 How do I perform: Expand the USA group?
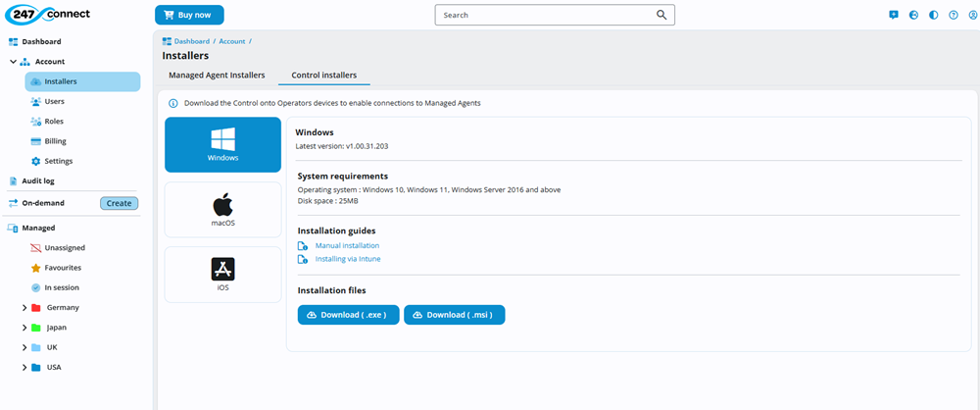24,368
